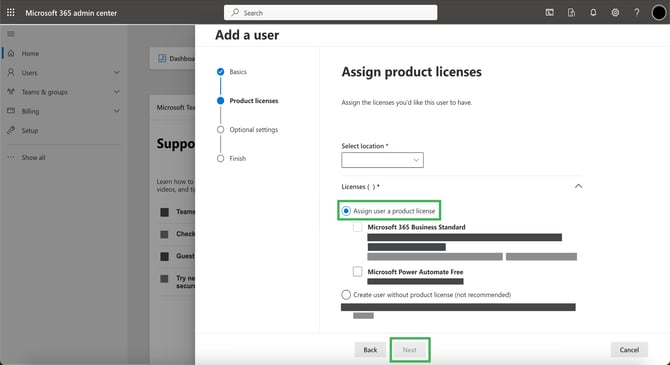
Task: Open the document download icon in header
Action: [x=571, y=12]
